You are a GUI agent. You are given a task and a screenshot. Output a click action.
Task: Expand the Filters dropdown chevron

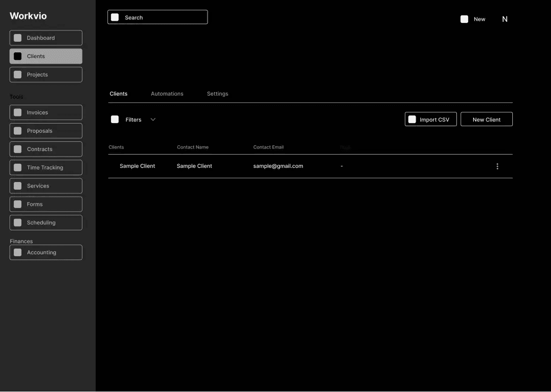[x=153, y=119]
